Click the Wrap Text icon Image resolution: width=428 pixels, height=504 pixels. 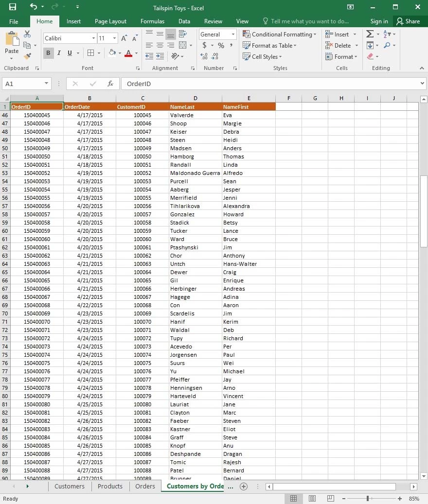[x=183, y=34]
